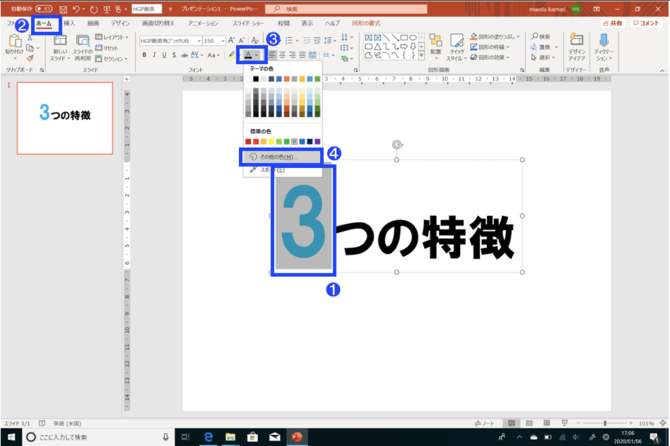Screen dimensions: 670x446
Task: Toggle Bold formatting
Action: [x=144, y=55]
